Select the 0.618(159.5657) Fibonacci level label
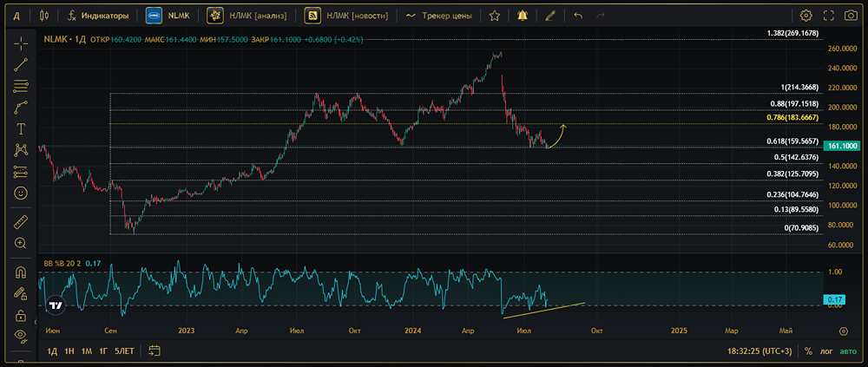The height and width of the screenshot is (367, 868). 792,141
